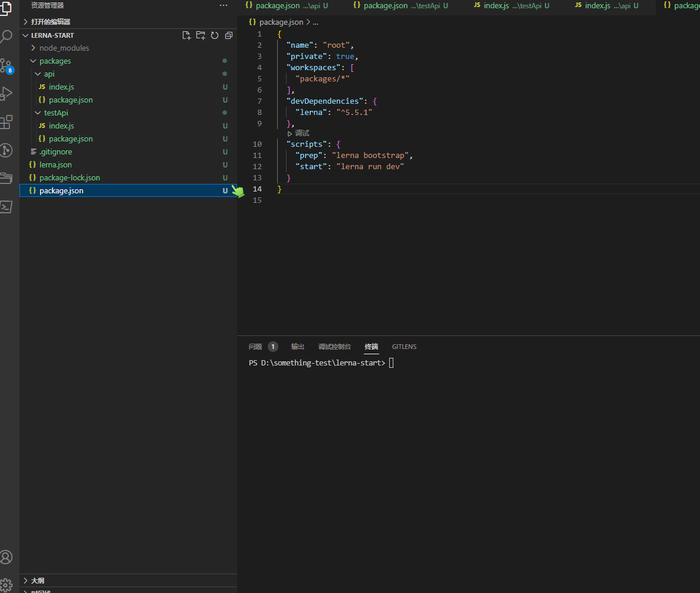The width and height of the screenshot is (700, 593).
Task: Open the 问题 problems panel tab
Action: 255,347
